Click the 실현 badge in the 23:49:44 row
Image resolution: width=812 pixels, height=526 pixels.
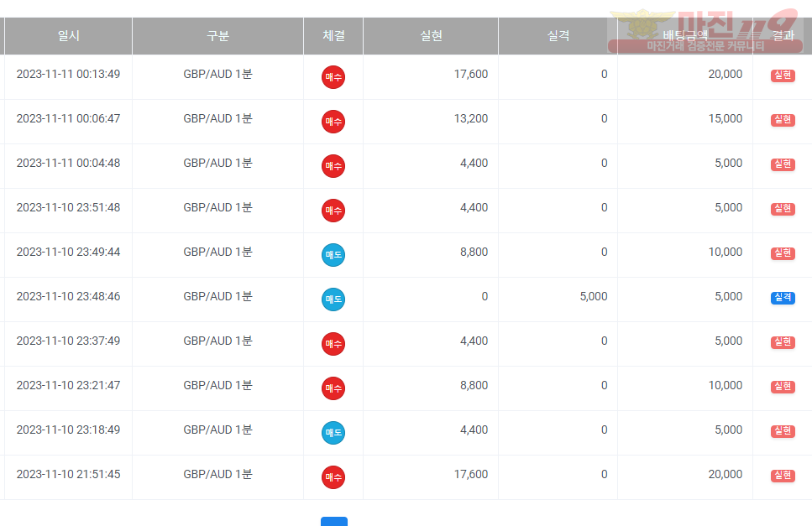click(783, 253)
